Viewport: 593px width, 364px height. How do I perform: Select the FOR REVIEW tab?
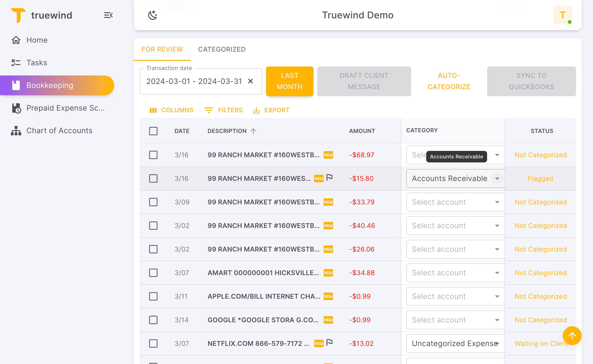162,49
